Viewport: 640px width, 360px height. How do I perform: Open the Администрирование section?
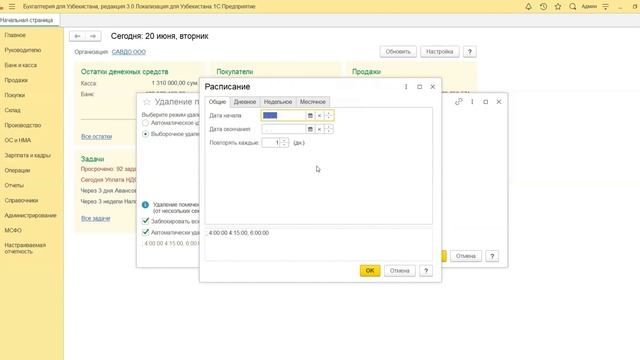click(30, 216)
